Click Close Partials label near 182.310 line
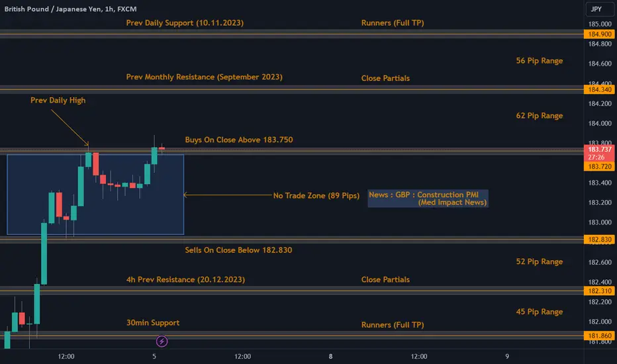 pos(385,279)
